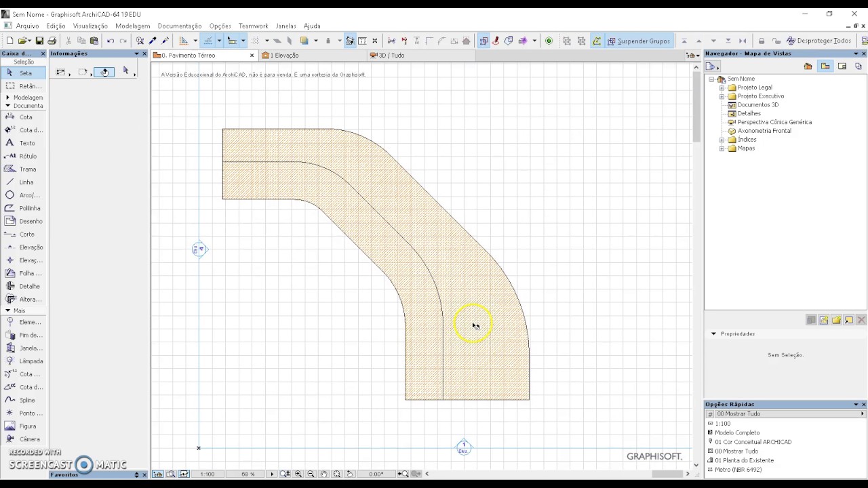Select the Seta arrow tool
Image resolution: width=868 pixels, height=488 pixels.
[23, 73]
